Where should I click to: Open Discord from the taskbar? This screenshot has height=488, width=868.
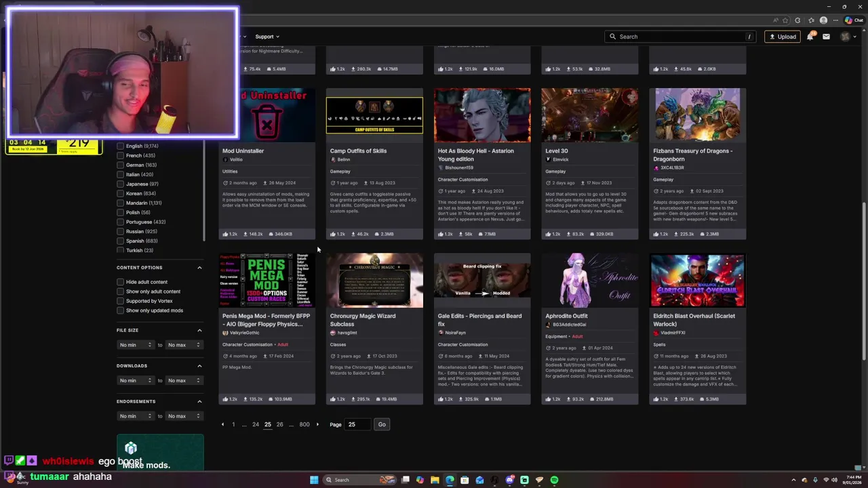[509, 480]
